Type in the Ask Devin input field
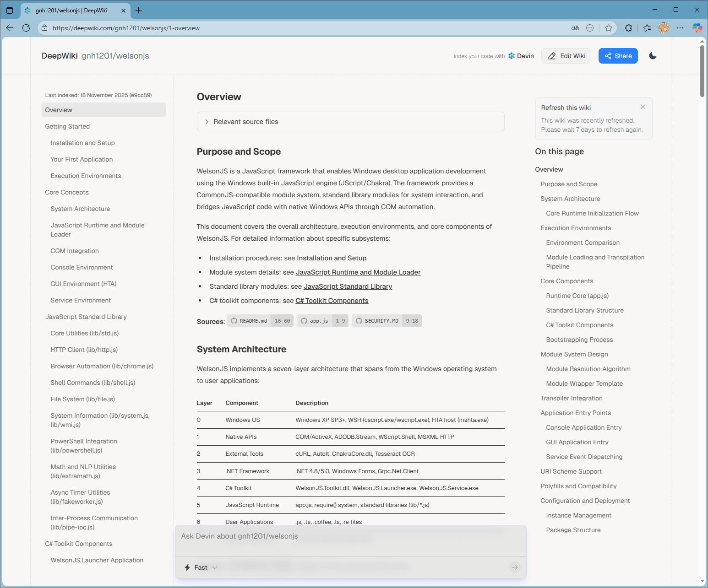This screenshot has height=588, width=708. point(350,536)
